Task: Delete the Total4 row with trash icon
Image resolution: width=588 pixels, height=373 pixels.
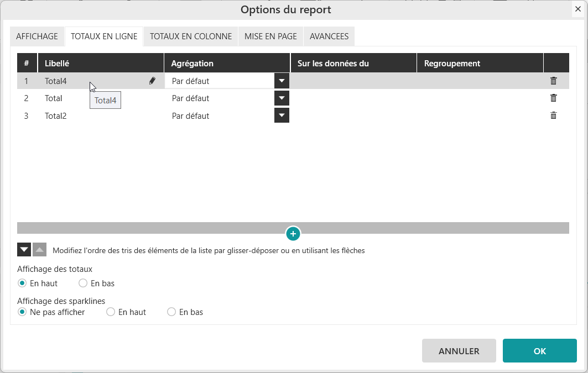Action: tap(553, 81)
